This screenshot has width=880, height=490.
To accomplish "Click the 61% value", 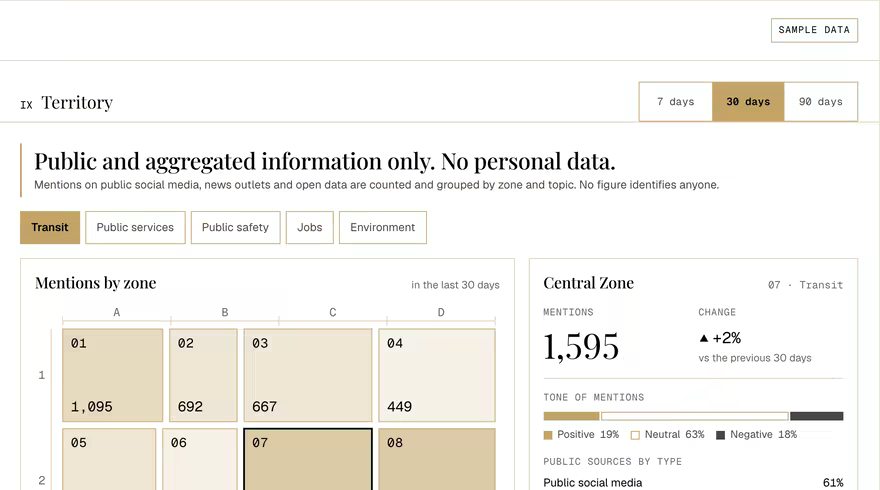I will click(833, 483).
